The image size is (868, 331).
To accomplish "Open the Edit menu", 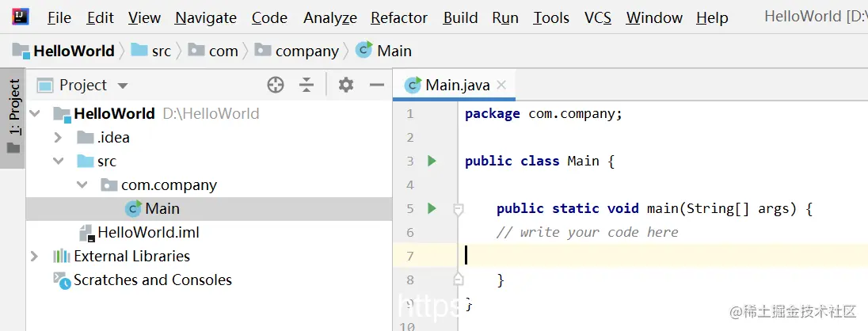I will (101, 17).
